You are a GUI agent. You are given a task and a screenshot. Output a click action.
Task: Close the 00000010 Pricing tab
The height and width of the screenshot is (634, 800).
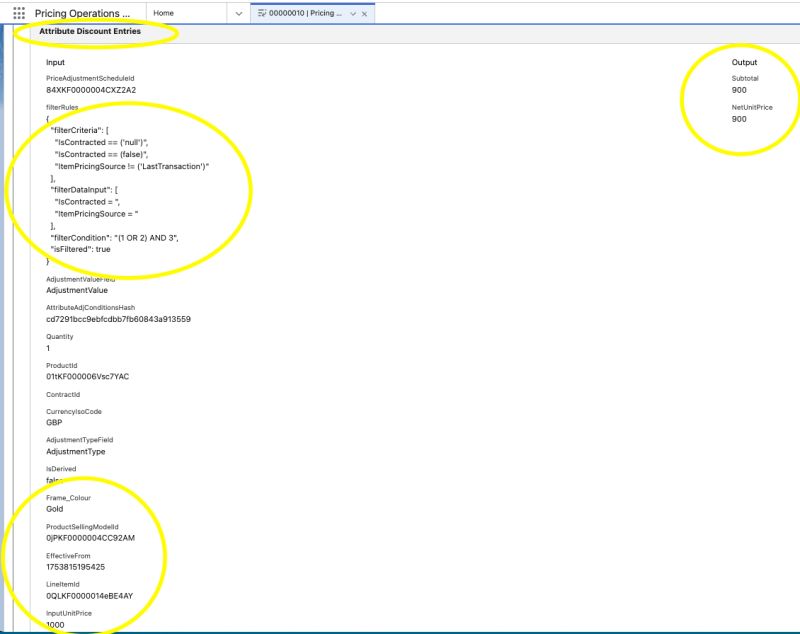365,13
